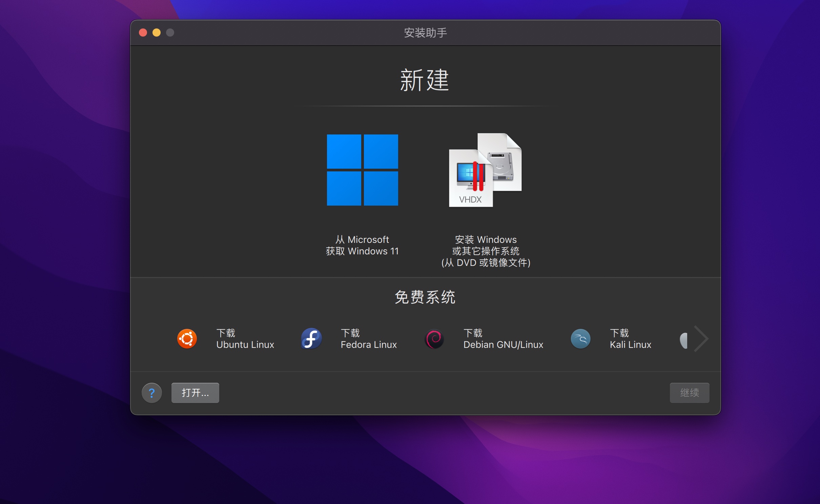
Task: Click the Kali Linux dragon icon
Action: click(x=580, y=339)
